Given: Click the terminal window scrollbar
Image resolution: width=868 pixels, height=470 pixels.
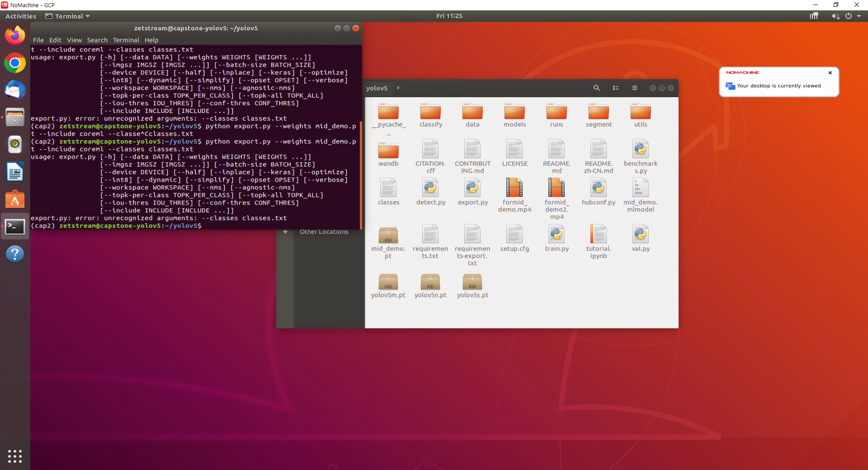Looking at the screenshot, I should [360, 176].
